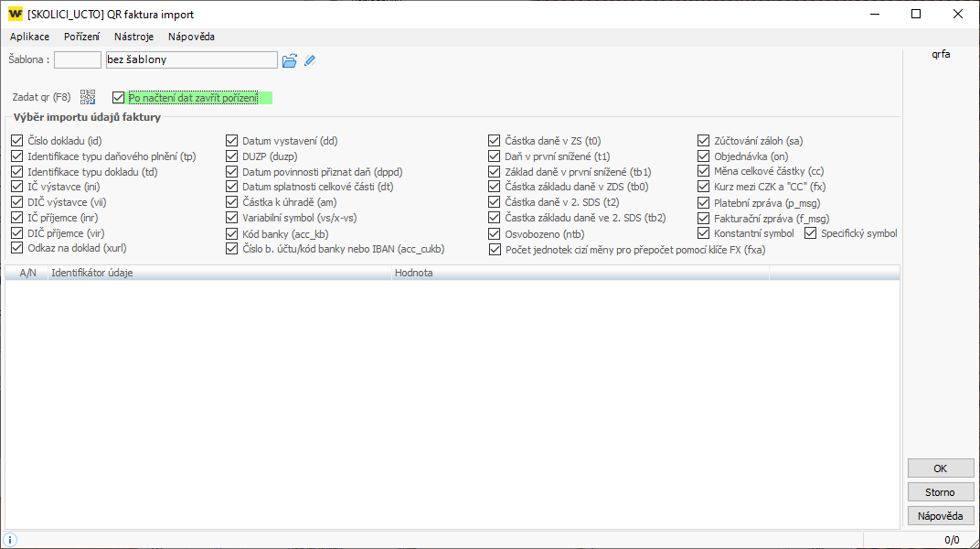Click the Šablona code input field
The width and height of the screenshot is (980, 549).
point(78,60)
